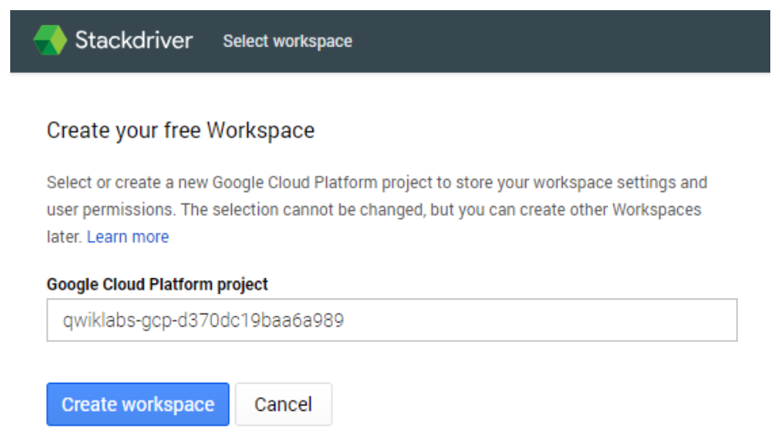
Task: Go to Stackdriver home via logo icon
Action: click(50, 40)
